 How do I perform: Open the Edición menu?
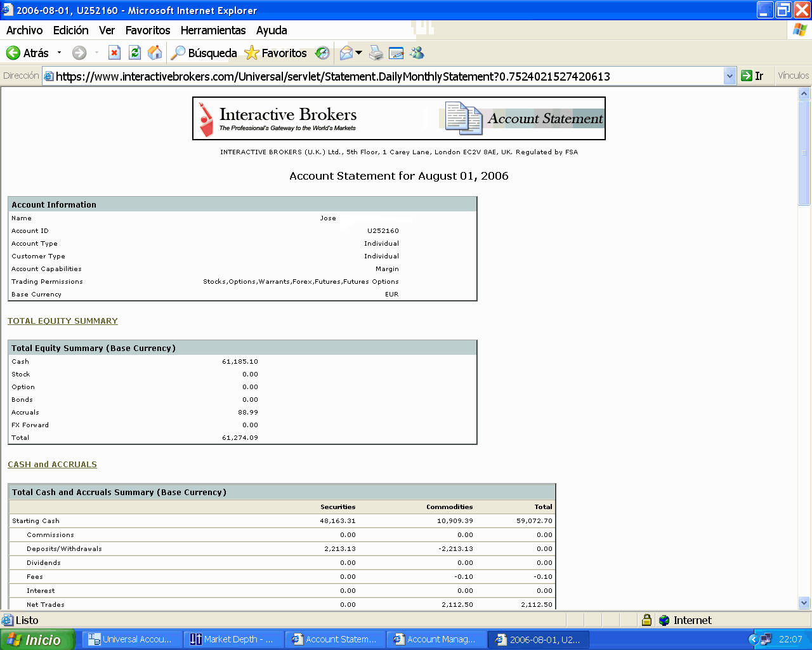(70, 30)
